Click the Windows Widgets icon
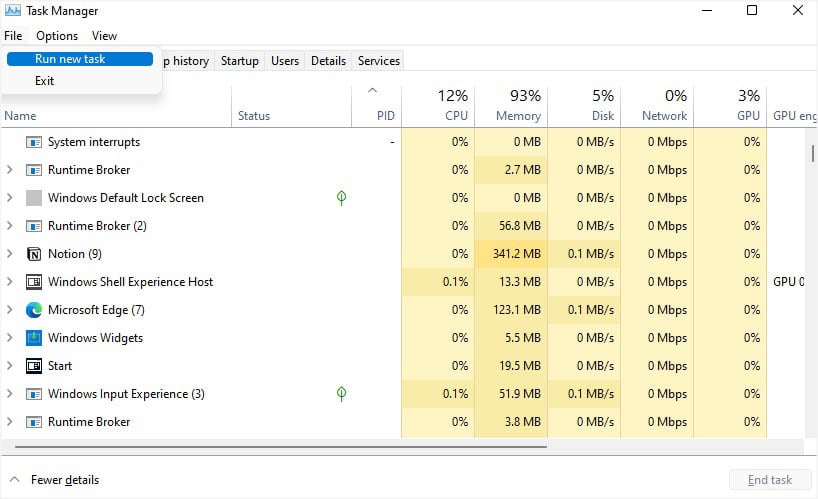The height and width of the screenshot is (499, 818). 34,338
